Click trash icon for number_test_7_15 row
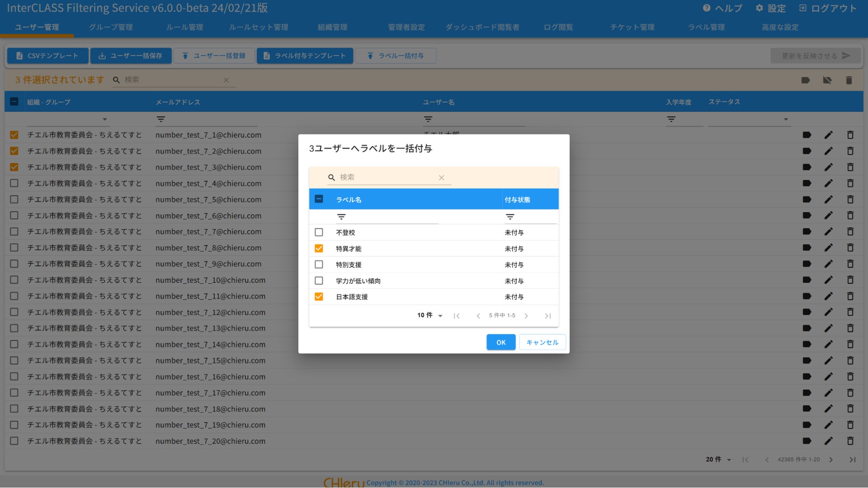868x488 pixels. (x=850, y=360)
